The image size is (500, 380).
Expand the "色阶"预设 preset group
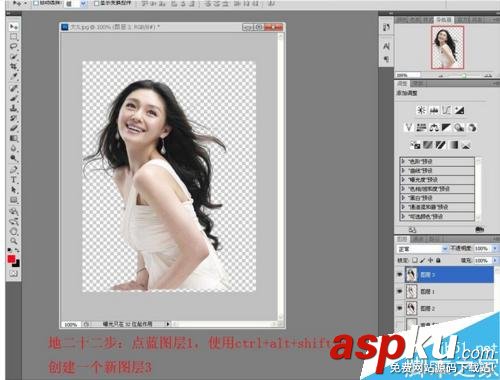(x=403, y=161)
